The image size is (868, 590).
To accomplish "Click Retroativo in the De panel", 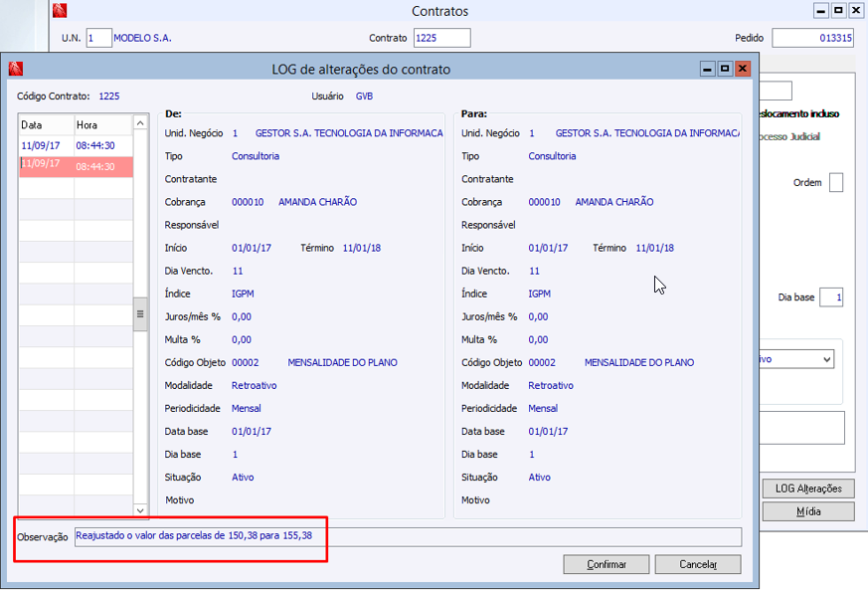I will point(255,386).
